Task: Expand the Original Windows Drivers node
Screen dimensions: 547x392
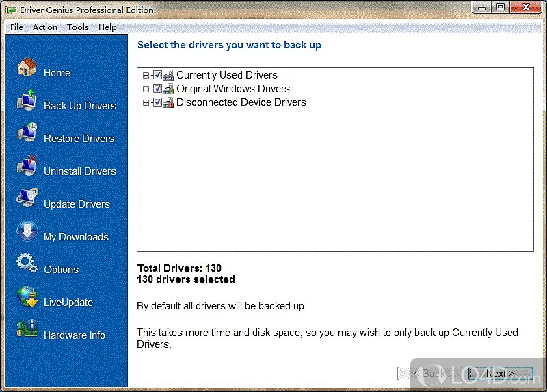Action: (146, 89)
